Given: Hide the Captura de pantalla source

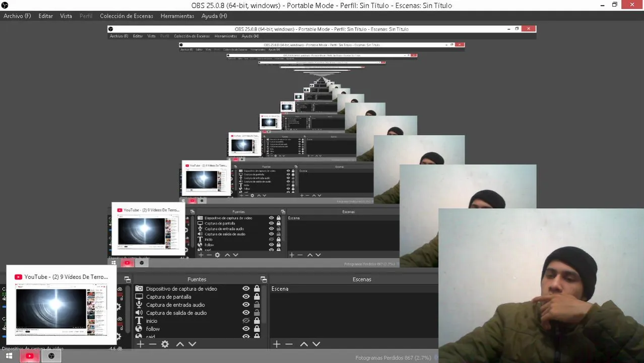Looking at the screenshot, I should click(x=246, y=297).
